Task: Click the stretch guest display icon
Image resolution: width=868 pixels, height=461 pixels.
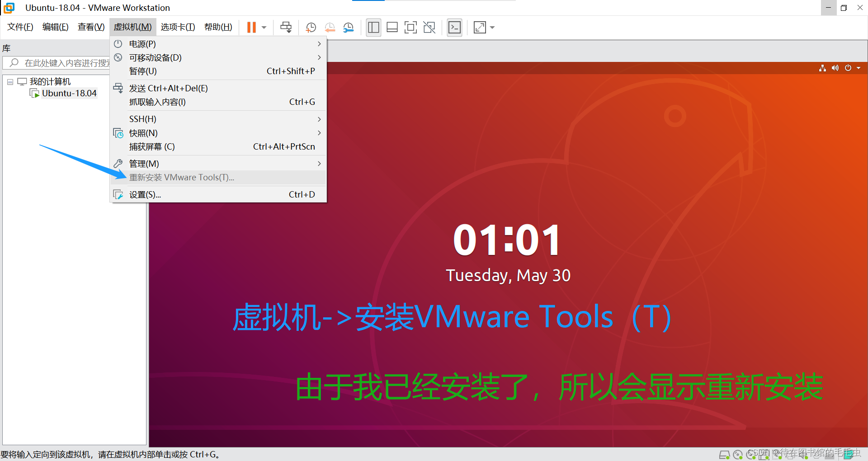Action: (480, 27)
